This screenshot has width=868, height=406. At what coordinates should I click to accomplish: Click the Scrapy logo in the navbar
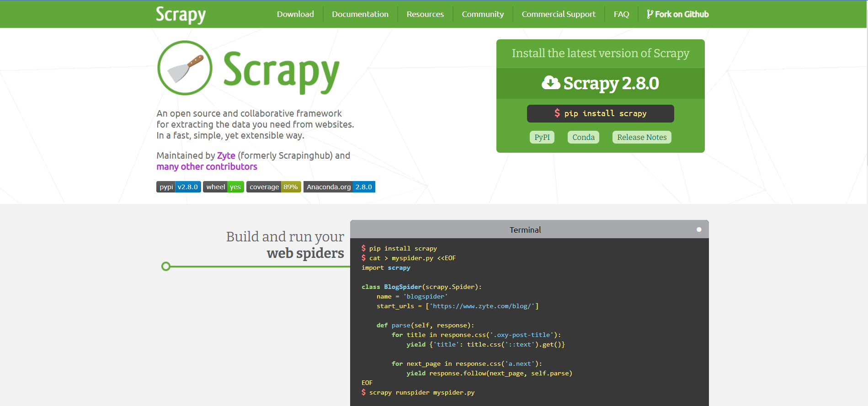pos(181,15)
